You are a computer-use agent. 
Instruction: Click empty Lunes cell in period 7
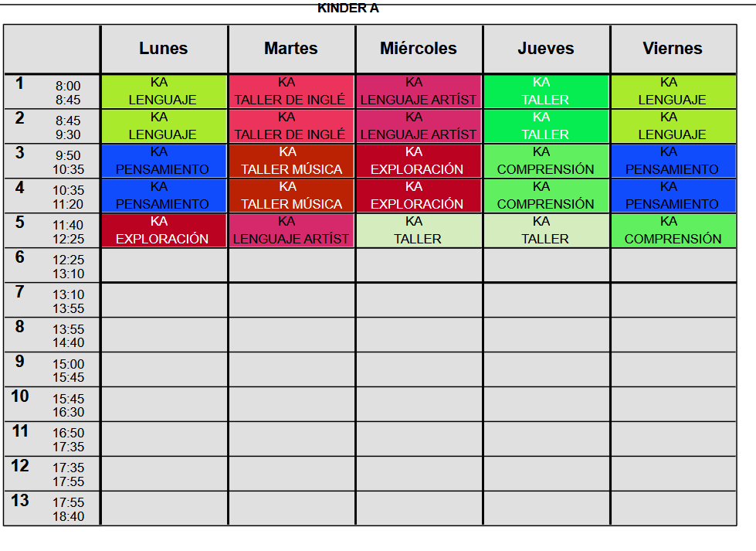click(x=164, y=300)
